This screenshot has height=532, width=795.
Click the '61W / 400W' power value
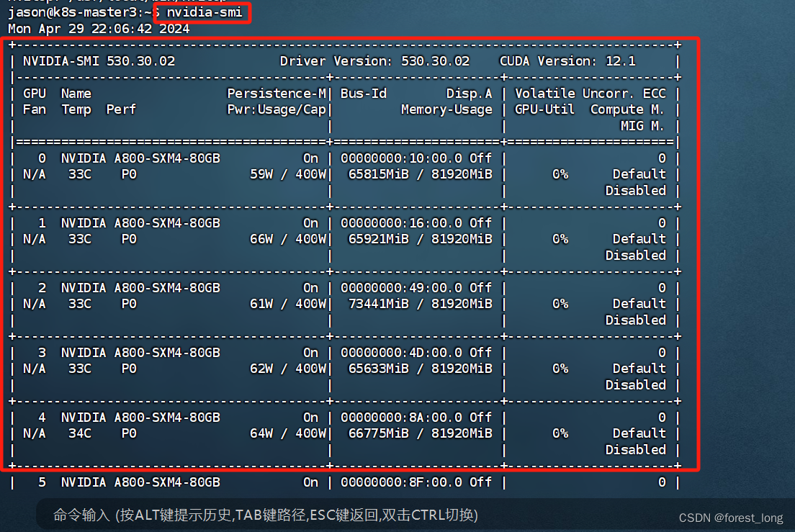click(x=288, y=304)
